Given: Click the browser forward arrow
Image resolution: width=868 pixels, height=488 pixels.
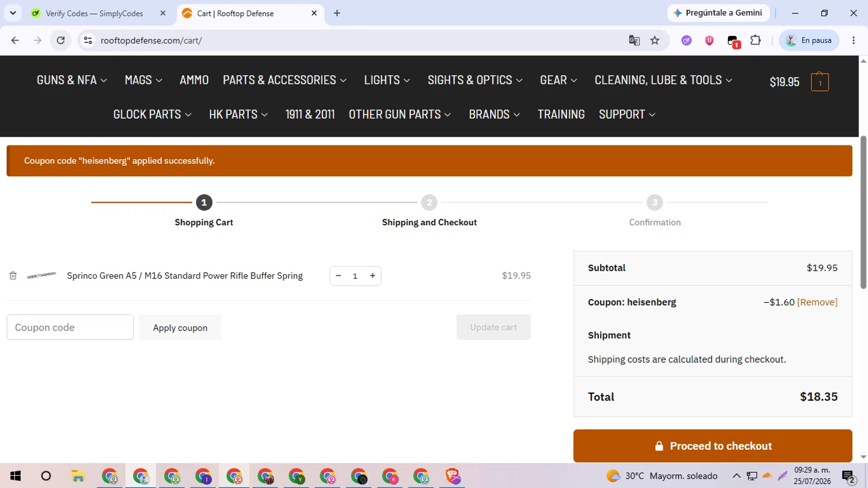Looking at the screenshot, I should click(38, 41).
